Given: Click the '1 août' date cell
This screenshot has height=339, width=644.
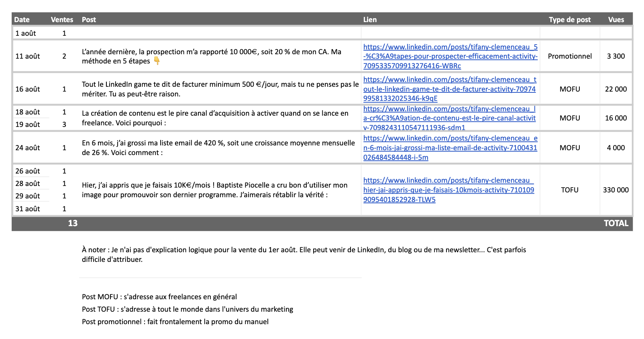Looking at the screenshot, I should pyautogui.click(x=26, y=33).
